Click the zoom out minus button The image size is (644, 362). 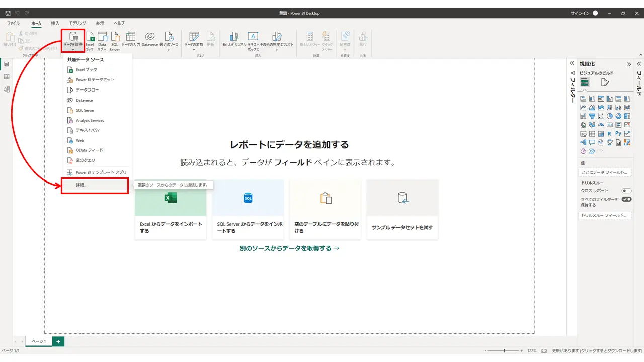point(485,350)
